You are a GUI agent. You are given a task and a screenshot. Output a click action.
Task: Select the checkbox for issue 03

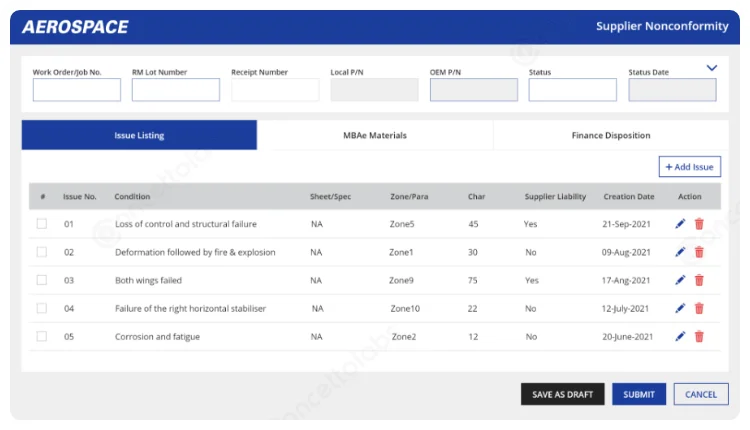coord(42,280)
